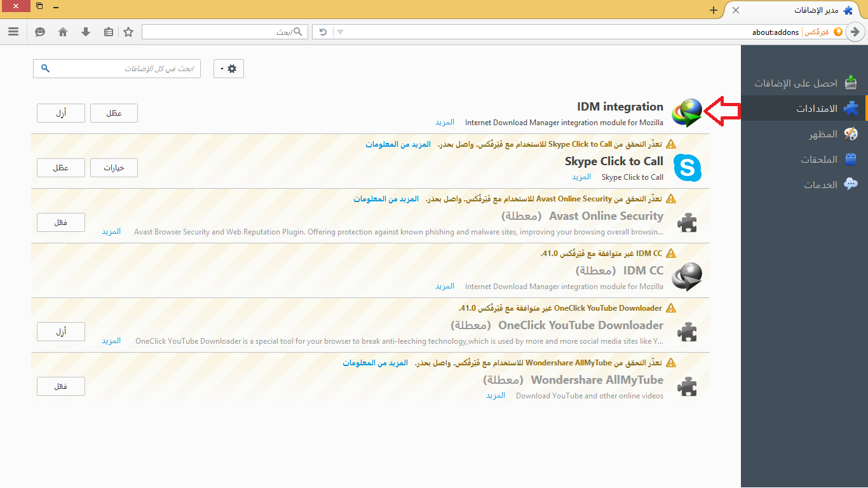The width and height of the screenshot is (868, 488).
Task: Focus the ابحث في كل الإضافات search field
Action: point(117,69)
